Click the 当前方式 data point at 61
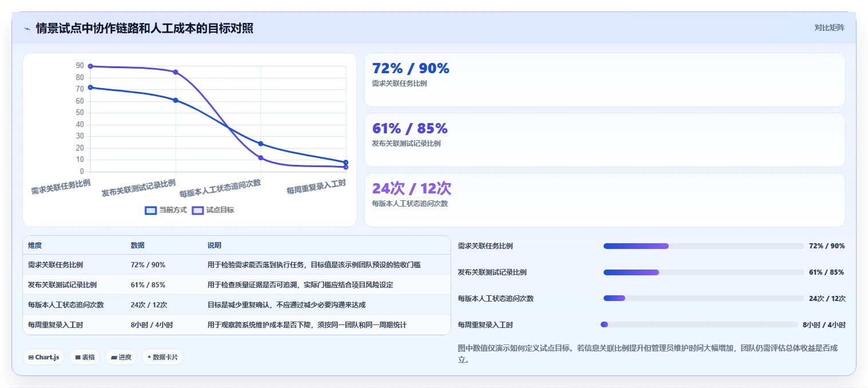 coord(175,100)
